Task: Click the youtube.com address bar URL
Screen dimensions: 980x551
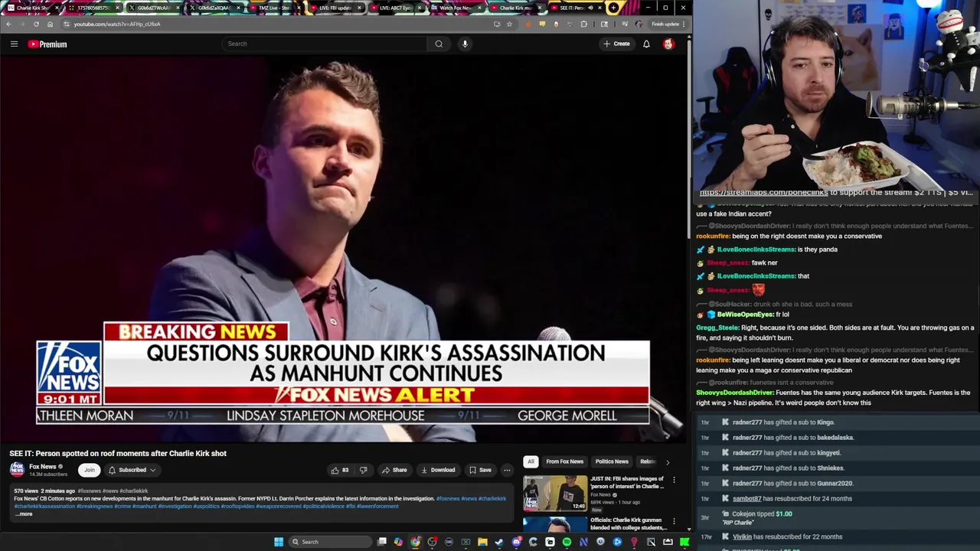Action: click(117, 24)
